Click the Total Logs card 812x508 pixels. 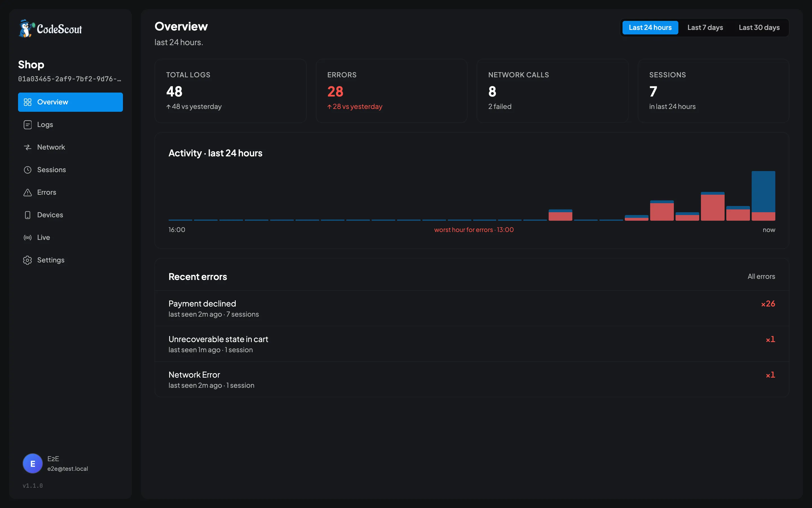click(x=231, y=91)
